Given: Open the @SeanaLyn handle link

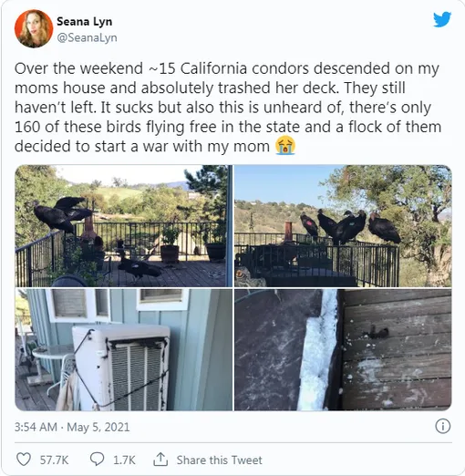Looking at the screenshot, I should [x=87, y=37].
